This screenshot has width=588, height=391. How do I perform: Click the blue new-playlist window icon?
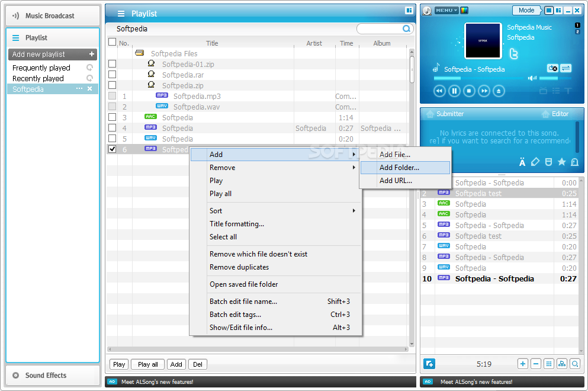click(429, 364)
